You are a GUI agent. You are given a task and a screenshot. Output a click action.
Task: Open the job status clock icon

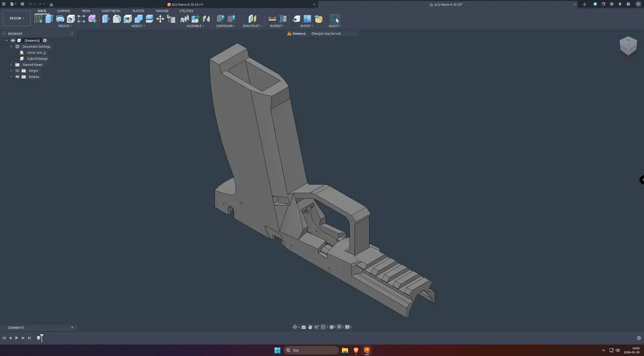(611, 4)
